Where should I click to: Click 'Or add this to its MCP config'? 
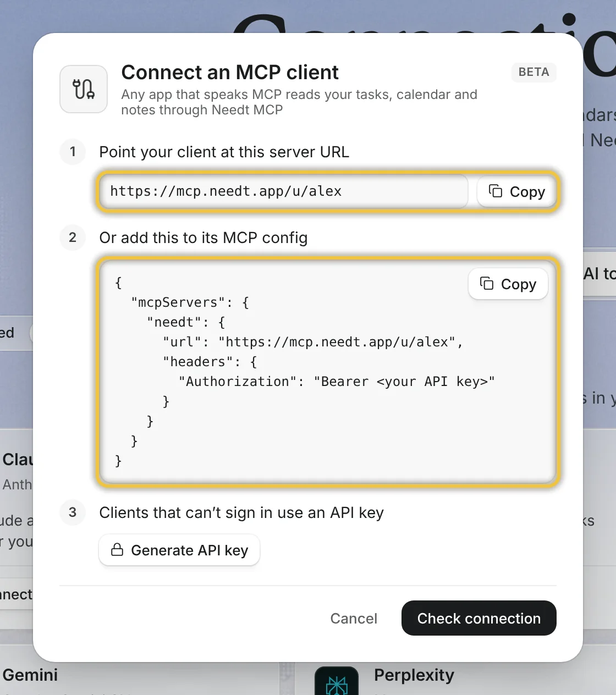(204, 238)
